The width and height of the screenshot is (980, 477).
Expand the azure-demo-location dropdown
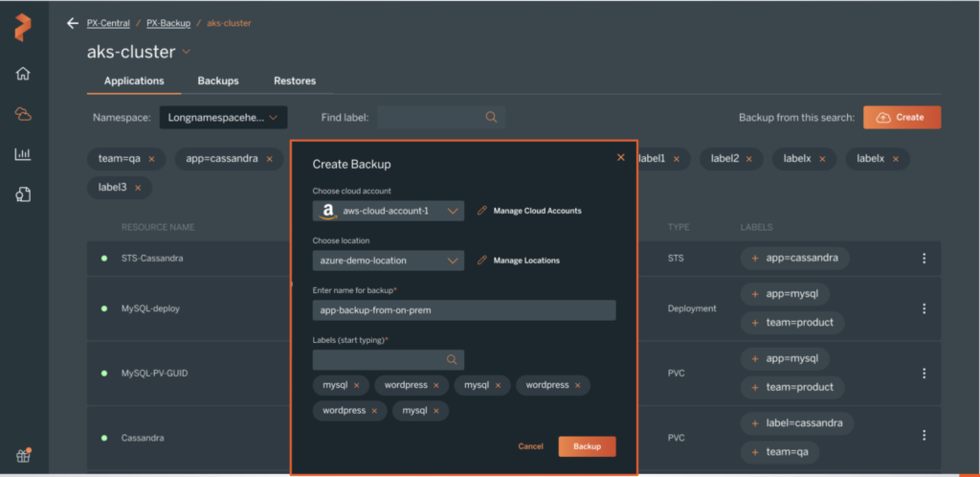[454, 261]
